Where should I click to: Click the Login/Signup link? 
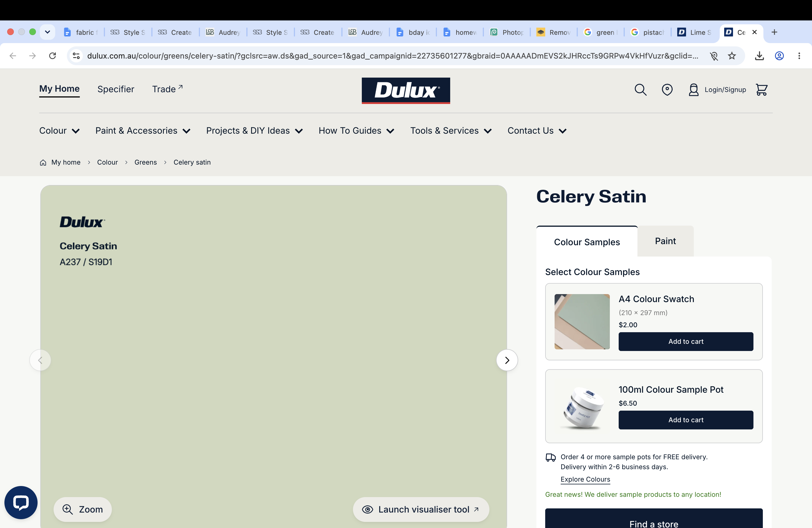click(x=718, y=90)
